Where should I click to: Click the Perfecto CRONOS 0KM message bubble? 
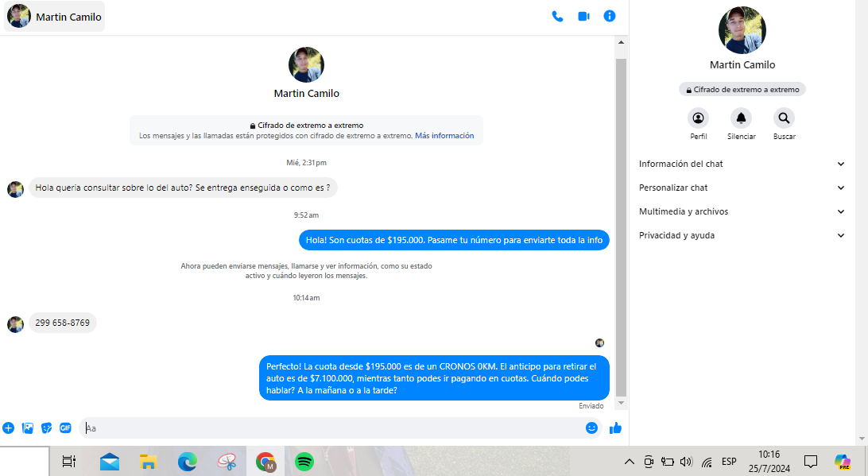pyautogui.click(x=434, y=378)
